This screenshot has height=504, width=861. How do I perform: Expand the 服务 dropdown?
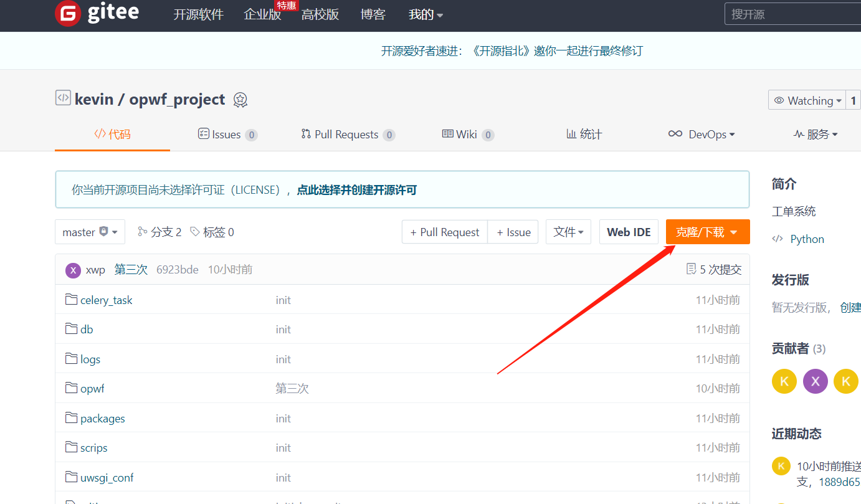(816, 134)
